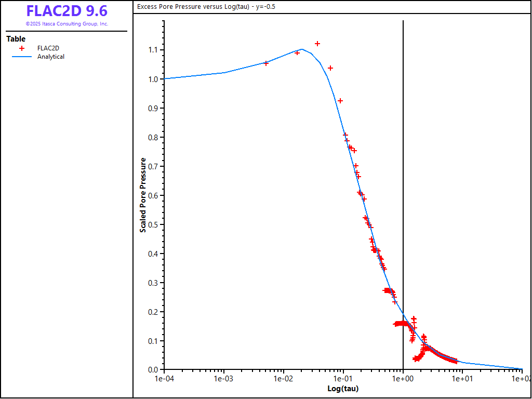Click the highest red data point above 1.1
The width and height of the screenshot is (532, 399).
pos(317,44)
